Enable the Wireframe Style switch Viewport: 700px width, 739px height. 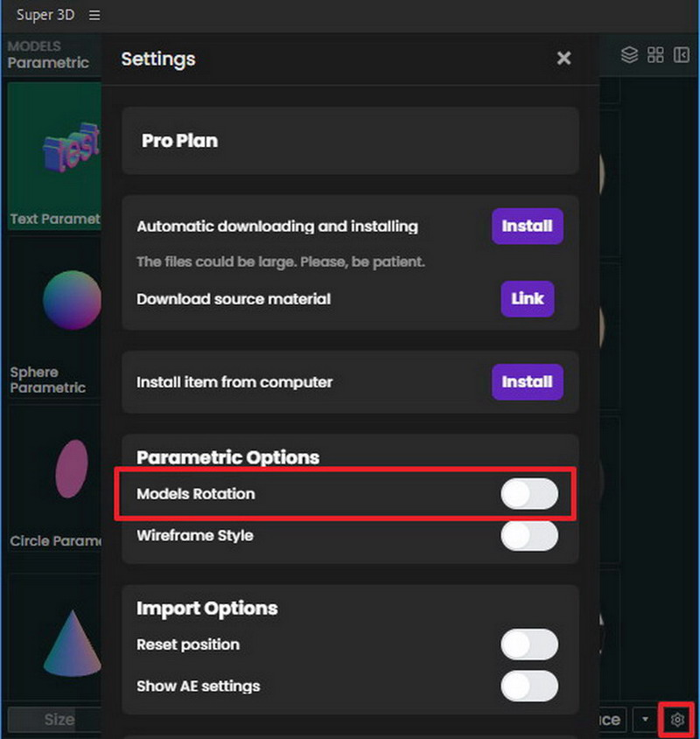coord(529,535)
